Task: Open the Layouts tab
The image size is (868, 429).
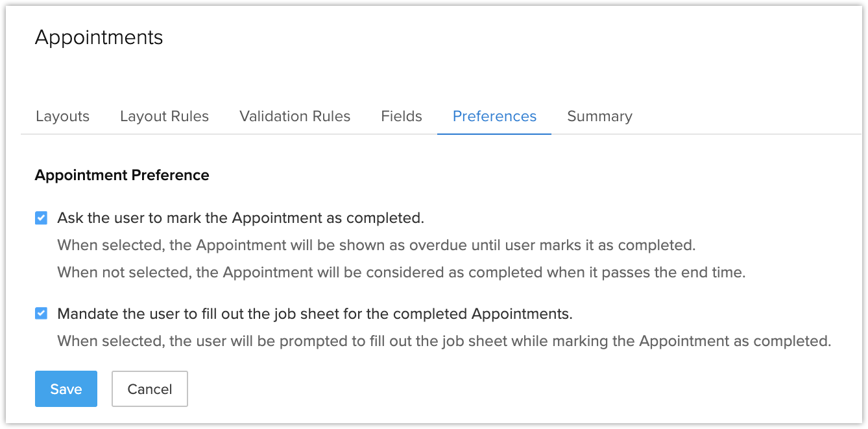Action: tap(62, 117)
